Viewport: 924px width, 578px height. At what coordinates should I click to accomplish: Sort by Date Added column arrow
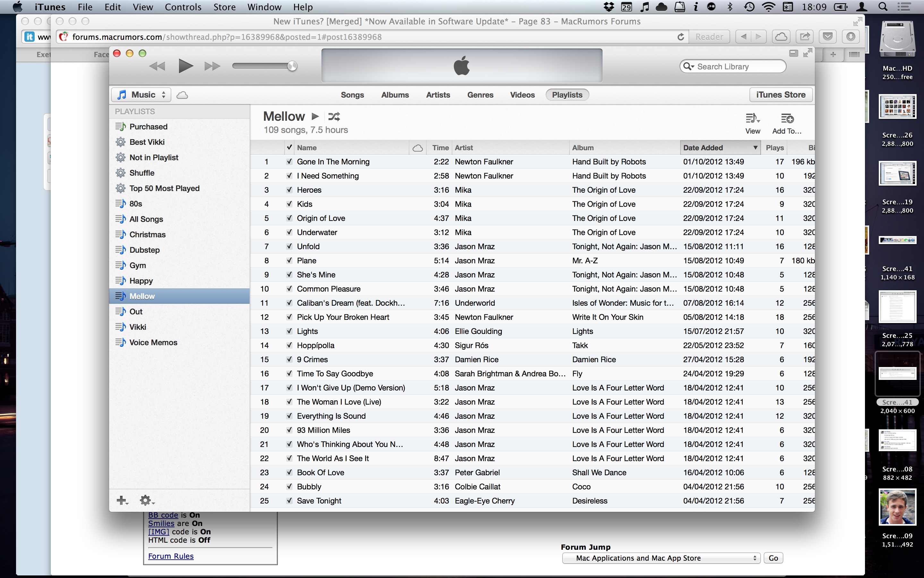coord(755,148)
